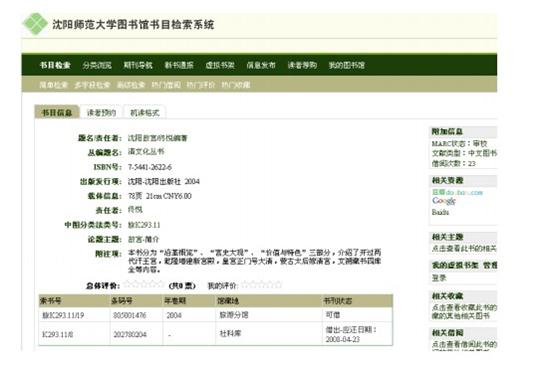Open the Google related resource logo link

tap(444, 201)
